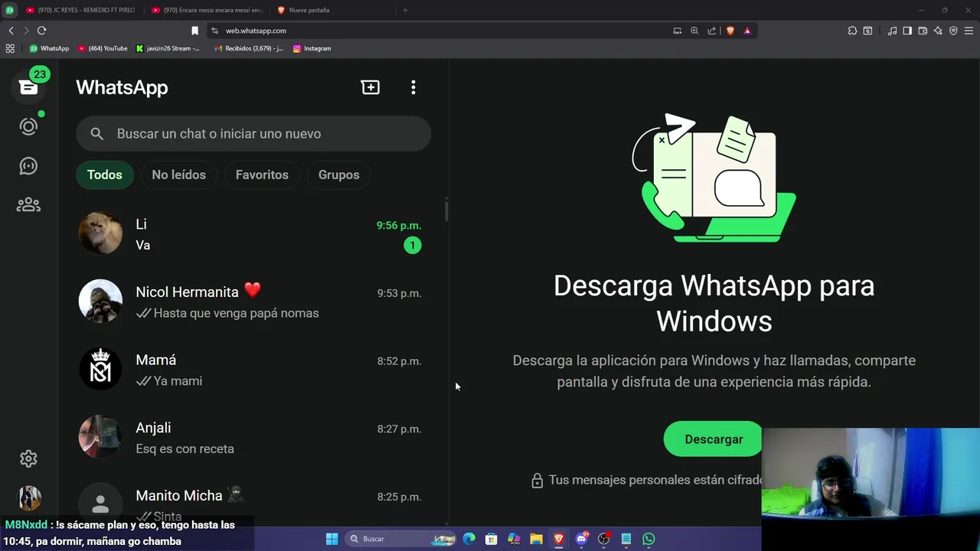Open Microsoft Edge from taskbar
The width and height of the screenshot is (980, 551).
click(469, 539)
